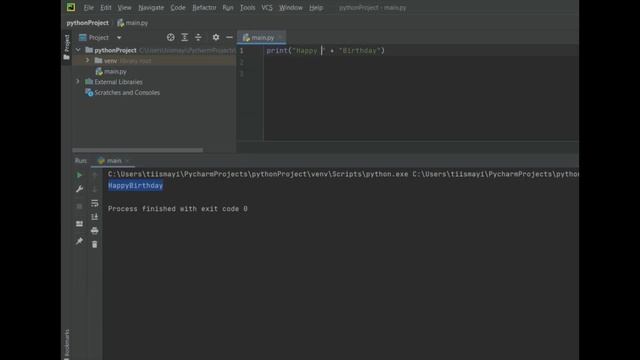Viewport: 640px width, 360px height.
Task: Click the PyCharm application logo icon
Action: pyautogui.click(x=71, y=7)
